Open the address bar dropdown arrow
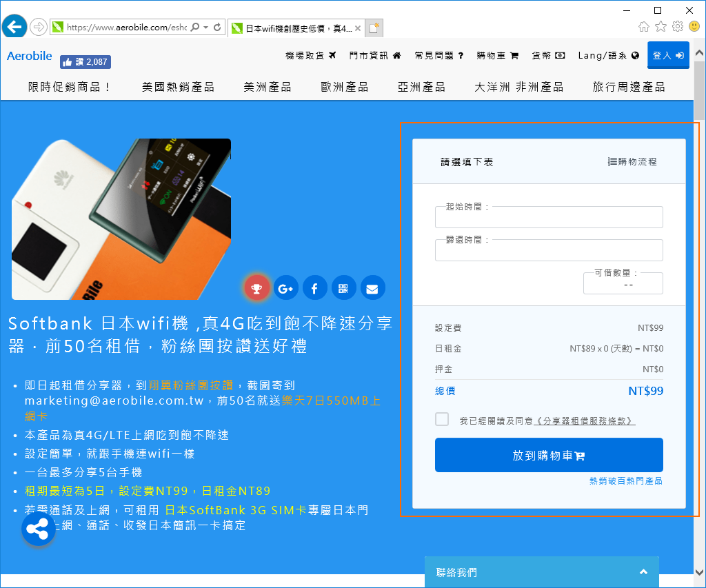 [205, 27]
